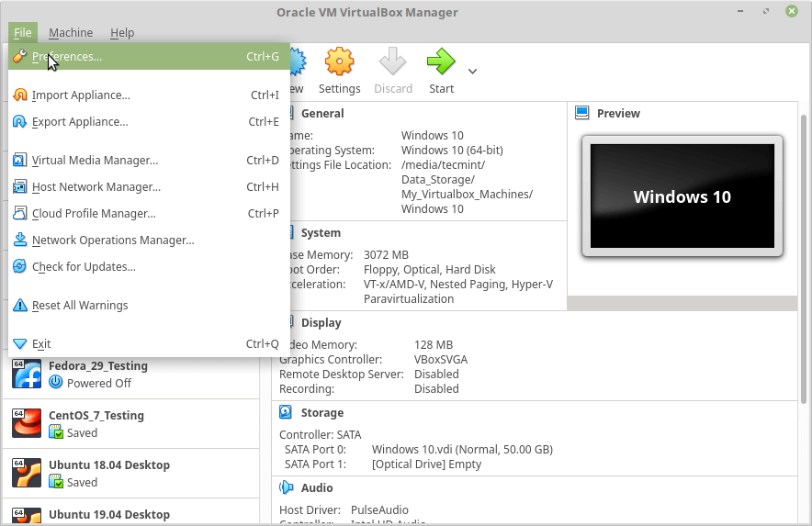Open the Machine menu
The height and width of the screenshot is (526, 812).
tap(71, 33)
